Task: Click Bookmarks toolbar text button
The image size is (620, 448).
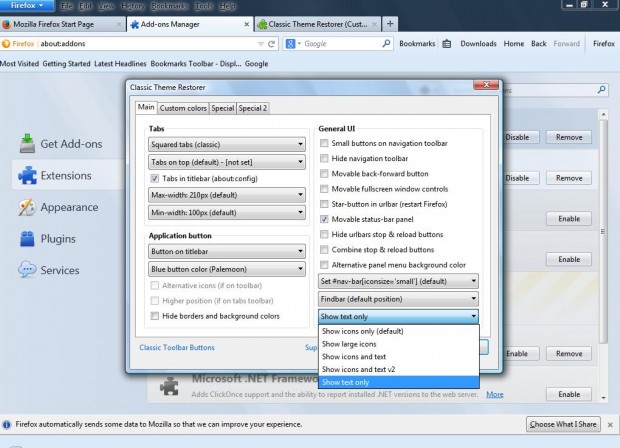Action: tap(417, 43)
